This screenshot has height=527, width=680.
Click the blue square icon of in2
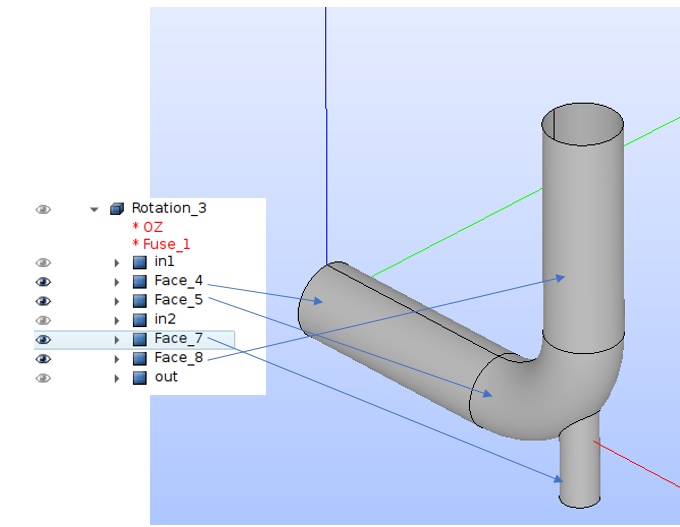point(140,320)
